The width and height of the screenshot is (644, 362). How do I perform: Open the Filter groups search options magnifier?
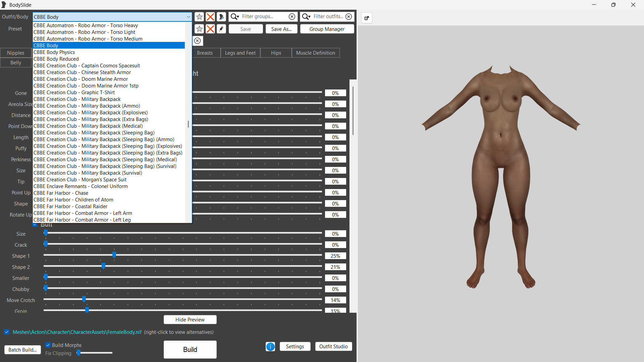[235, 16]
